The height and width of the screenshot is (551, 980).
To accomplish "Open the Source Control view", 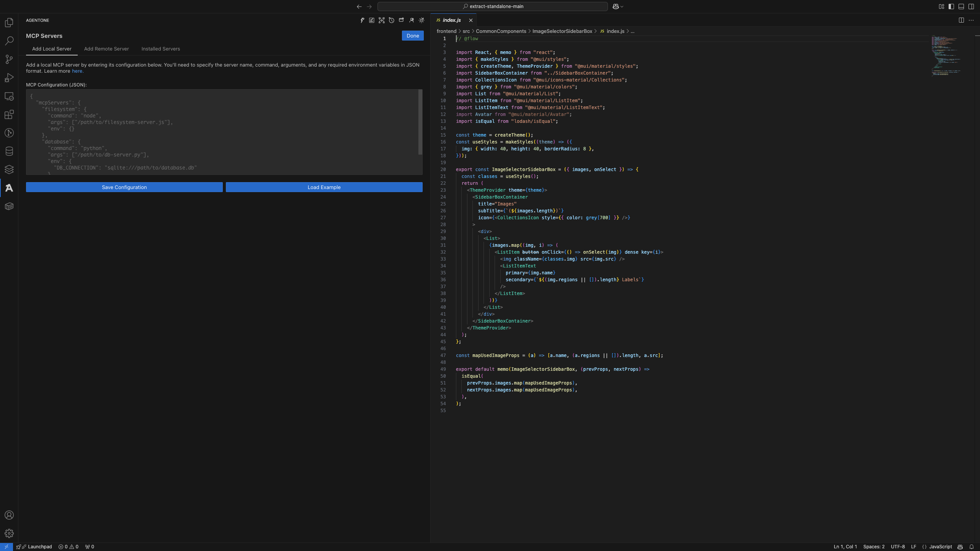I will 9,59.
